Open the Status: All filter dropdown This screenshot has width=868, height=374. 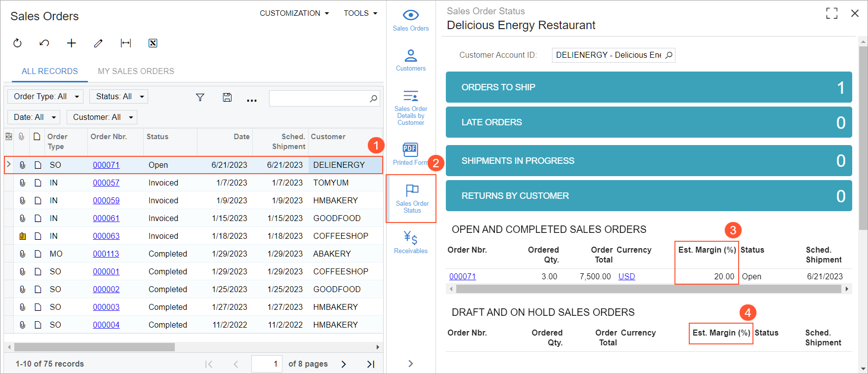[118, 97]
